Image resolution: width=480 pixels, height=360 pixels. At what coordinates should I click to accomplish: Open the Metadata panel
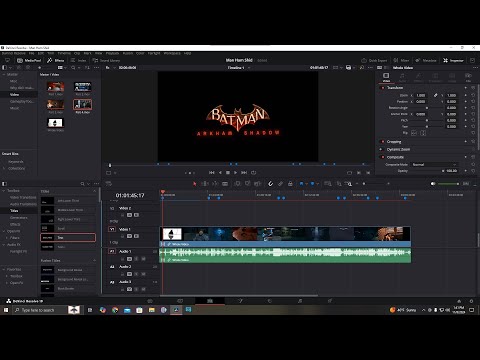426,60
